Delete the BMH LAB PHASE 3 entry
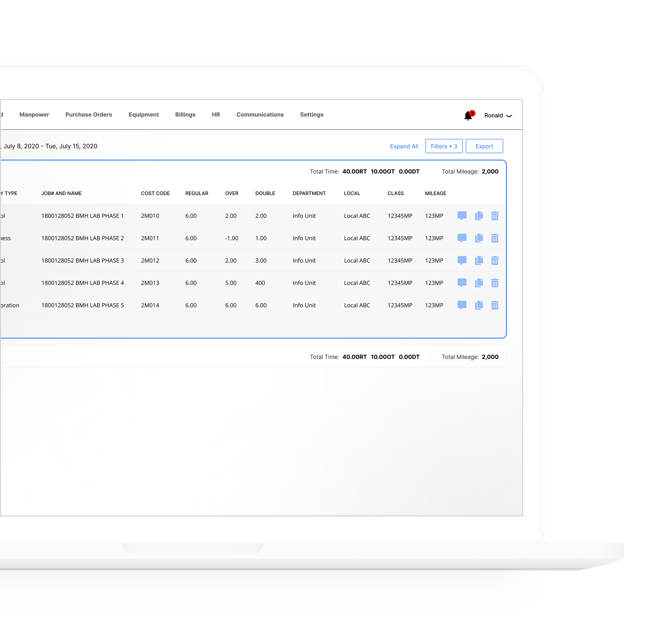Image resolution: width=645 pixels, height=644 pixels. click(x=495, y=260)
